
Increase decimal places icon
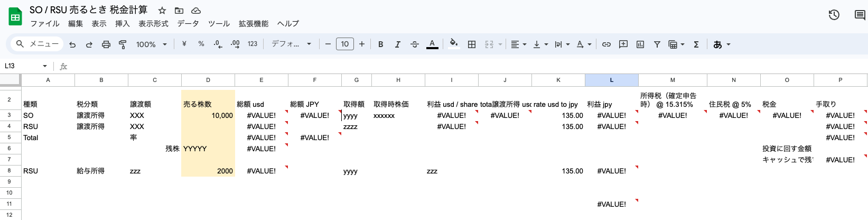pos(235,44)
